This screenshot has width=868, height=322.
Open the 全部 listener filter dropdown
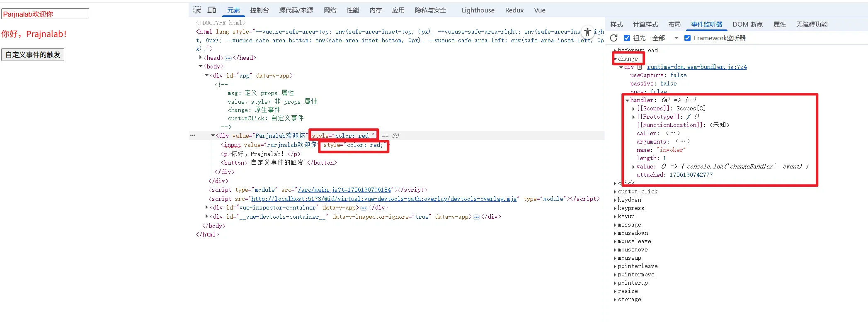pyautogui.click(x=665, y=38)
